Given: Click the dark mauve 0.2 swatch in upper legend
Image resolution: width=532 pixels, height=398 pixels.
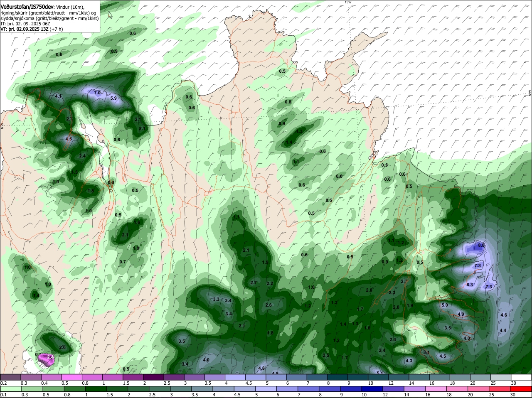Looking at the screenshot, I should tap(10, 377).
